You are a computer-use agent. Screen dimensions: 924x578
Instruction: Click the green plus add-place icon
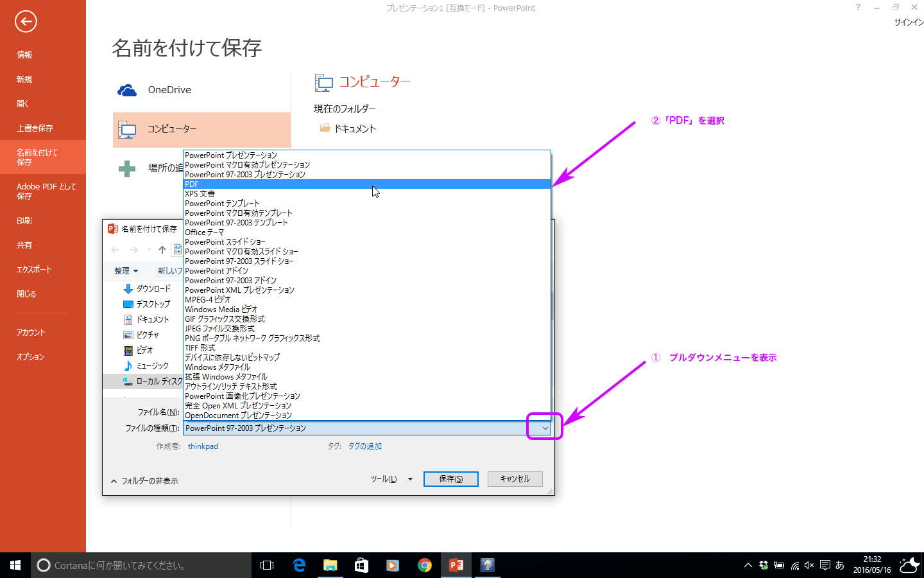[x=127, y=168]
